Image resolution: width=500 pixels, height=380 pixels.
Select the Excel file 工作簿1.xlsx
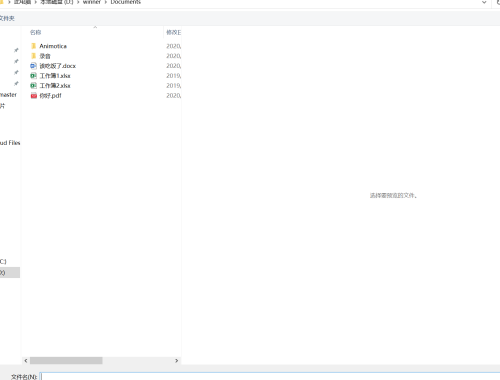pyautogui.click(x=55, y=76)
